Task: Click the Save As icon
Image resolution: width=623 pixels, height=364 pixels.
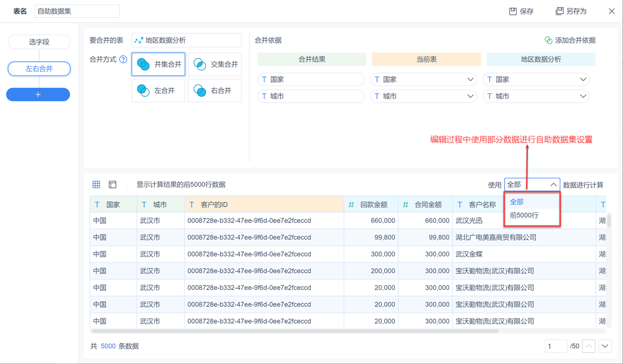Action: 559,11
